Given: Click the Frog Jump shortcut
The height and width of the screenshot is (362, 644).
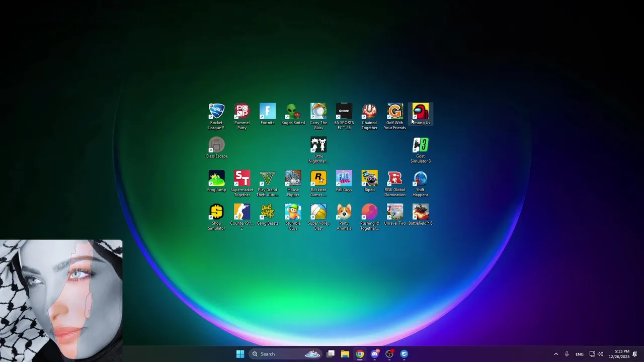Looking at the screenshot, I should click(216, 182).
